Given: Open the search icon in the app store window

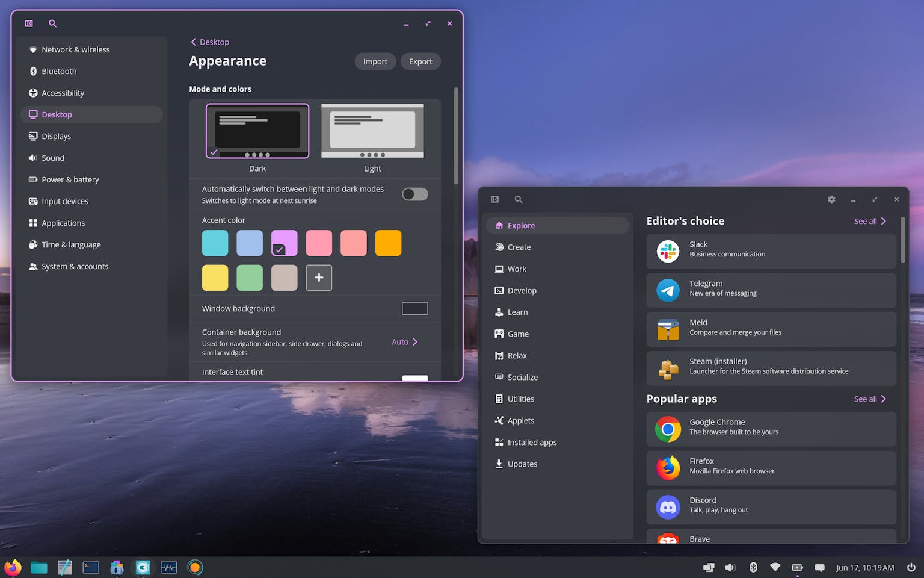Looking at the screenshot, I should (x=519, y=199).
